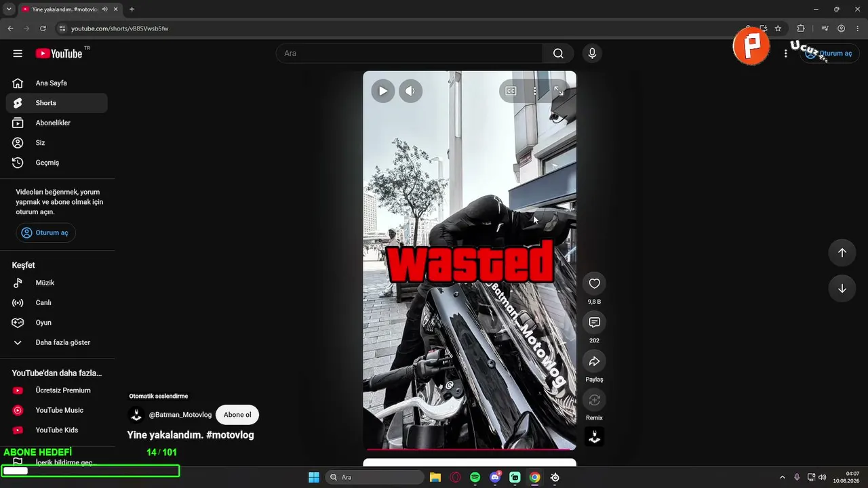View site information icon in address bar

click(62, 28)
